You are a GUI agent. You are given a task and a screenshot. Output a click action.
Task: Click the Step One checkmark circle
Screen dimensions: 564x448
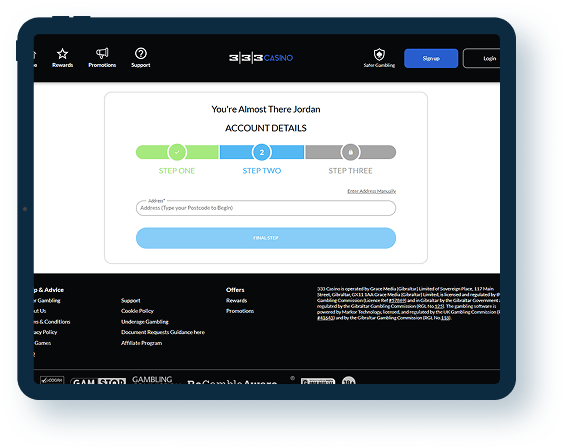click(177, 152)
